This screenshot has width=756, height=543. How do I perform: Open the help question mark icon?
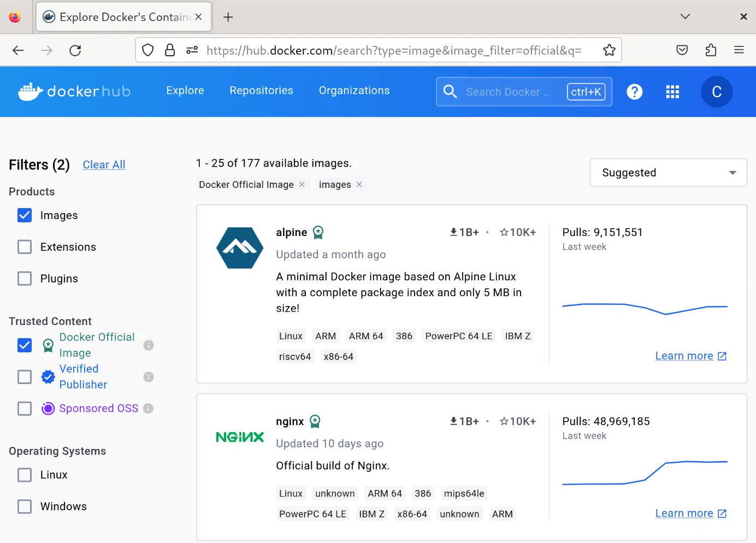[x=634, y=92]
